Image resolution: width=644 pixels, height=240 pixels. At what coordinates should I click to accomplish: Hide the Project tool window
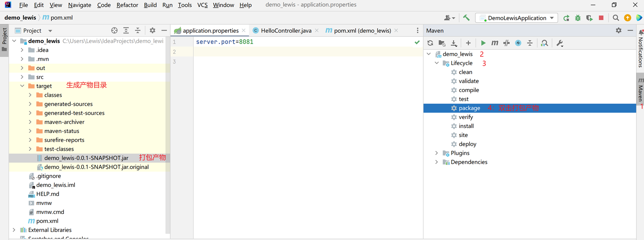point(164,30)
